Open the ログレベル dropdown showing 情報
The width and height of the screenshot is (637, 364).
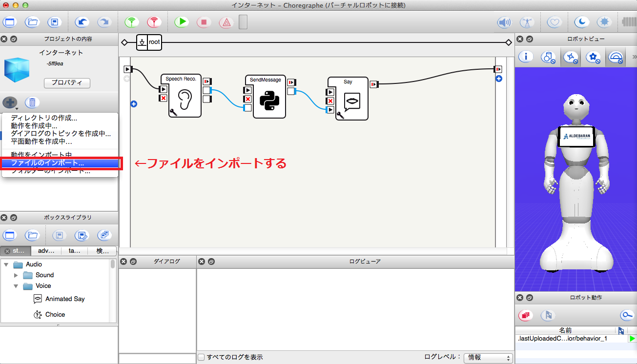coord(488,358)
